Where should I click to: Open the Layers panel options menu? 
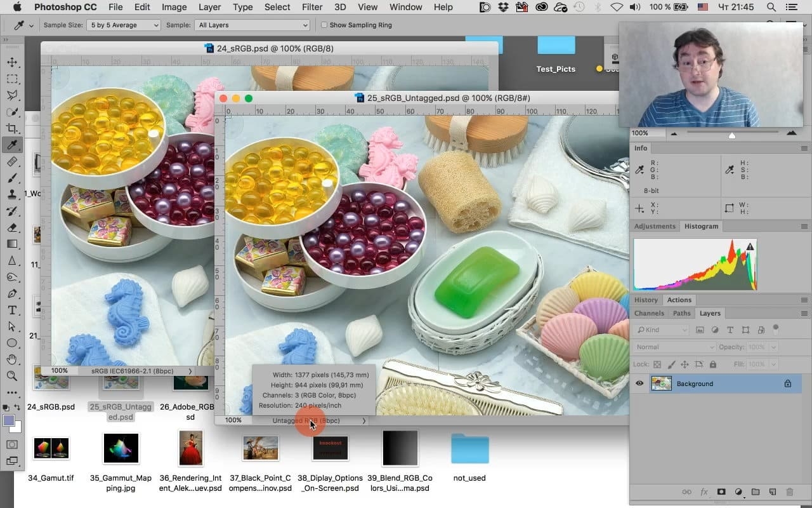coord(804,314)
